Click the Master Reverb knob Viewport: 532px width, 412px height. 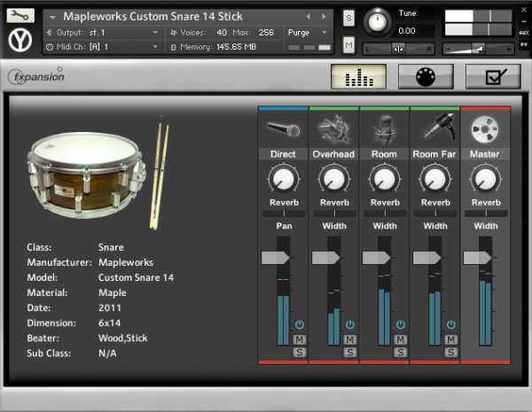(486, 179)
